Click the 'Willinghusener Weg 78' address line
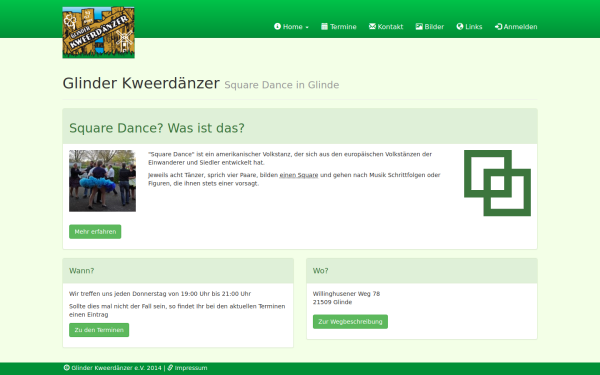Viewport: 600px width, 375px height. tap(346, 293)
